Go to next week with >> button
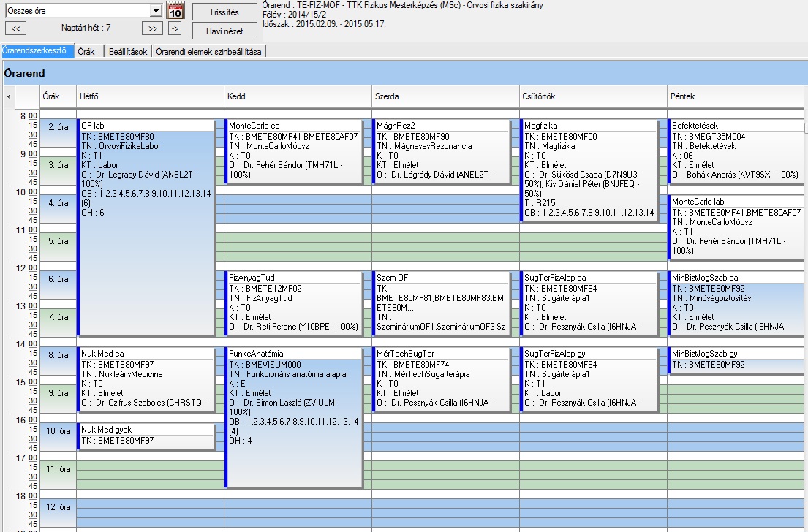The image size is (808, 532). (x=152, y=28)
